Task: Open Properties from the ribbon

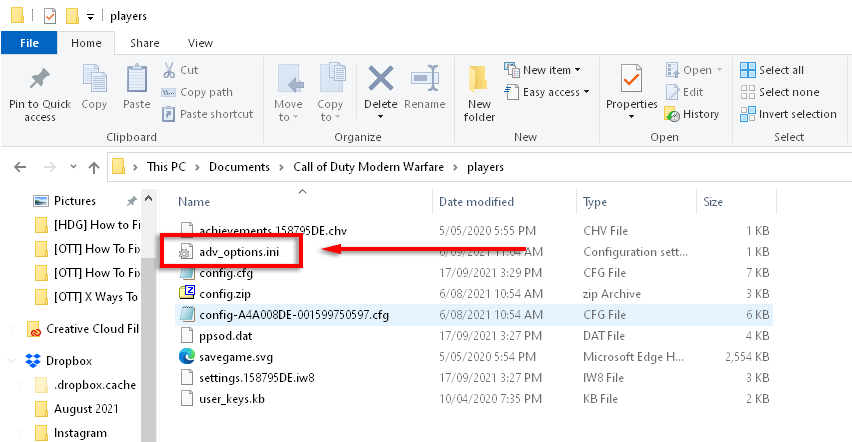Action: tap(631, 80)
